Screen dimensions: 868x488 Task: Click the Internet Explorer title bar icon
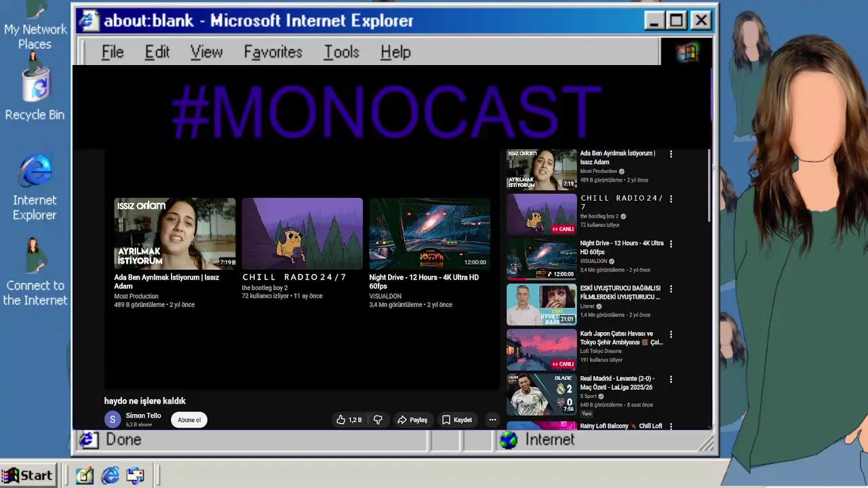point(87,21)
